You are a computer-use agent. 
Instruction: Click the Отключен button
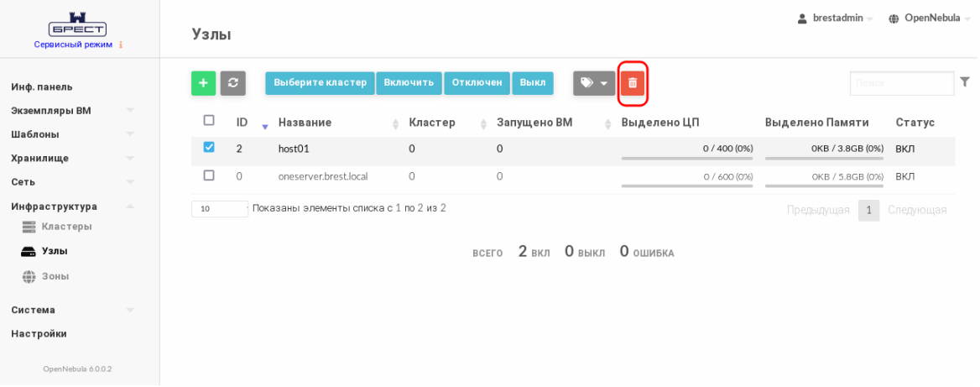pyautogui.click(x=477, y=83)
